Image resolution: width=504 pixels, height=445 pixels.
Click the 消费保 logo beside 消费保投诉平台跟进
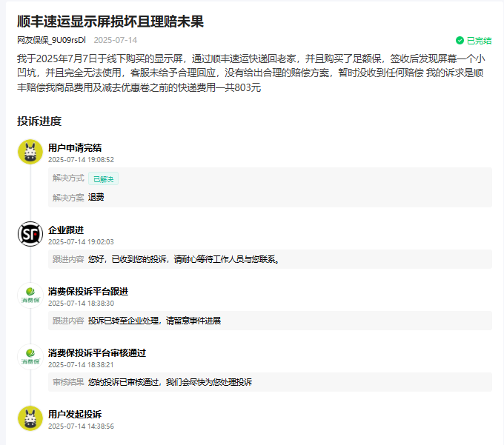click(30, 295)
